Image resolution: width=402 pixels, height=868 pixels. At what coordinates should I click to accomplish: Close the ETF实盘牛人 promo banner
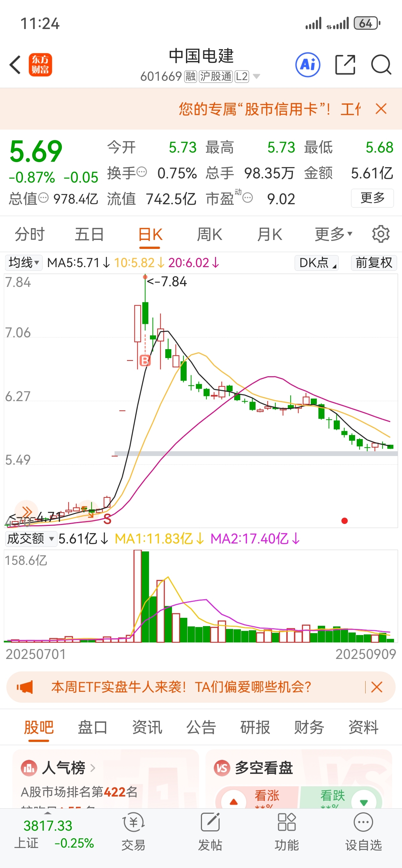point(376,687)
